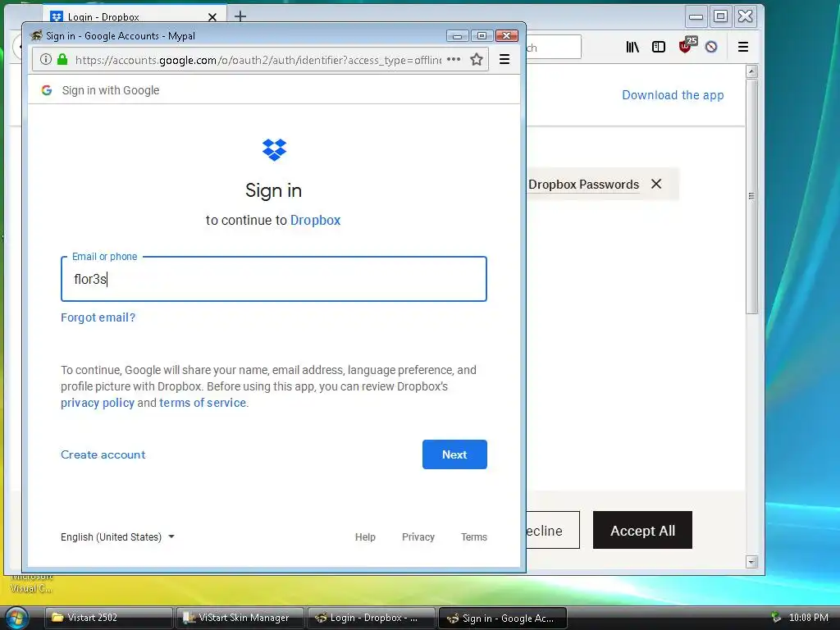Open the Library icon in main browser toolbar
The image size is (840, 630).
coord(632,47)
